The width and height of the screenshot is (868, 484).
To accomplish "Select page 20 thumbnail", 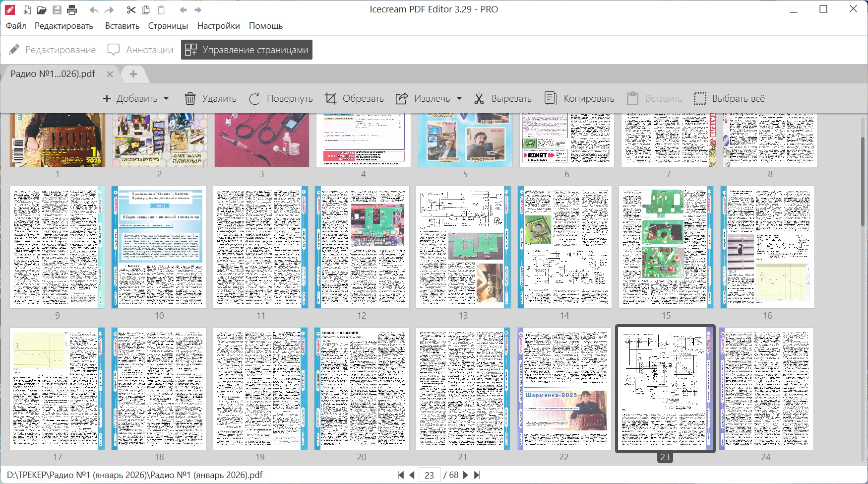I will click(x=362, y=389).
